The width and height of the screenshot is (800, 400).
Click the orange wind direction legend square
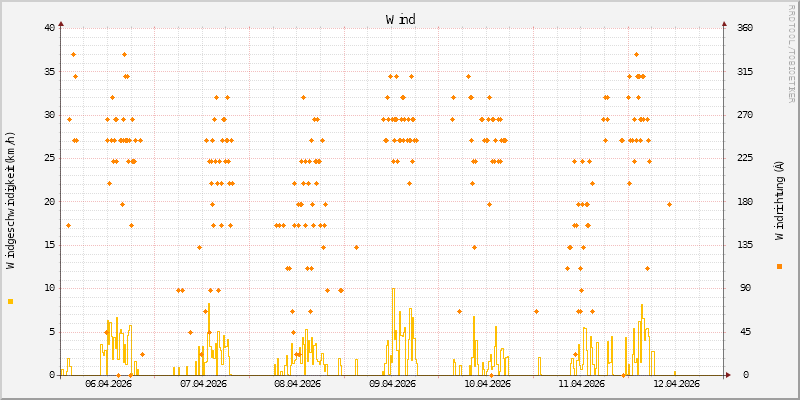point(779,266)
